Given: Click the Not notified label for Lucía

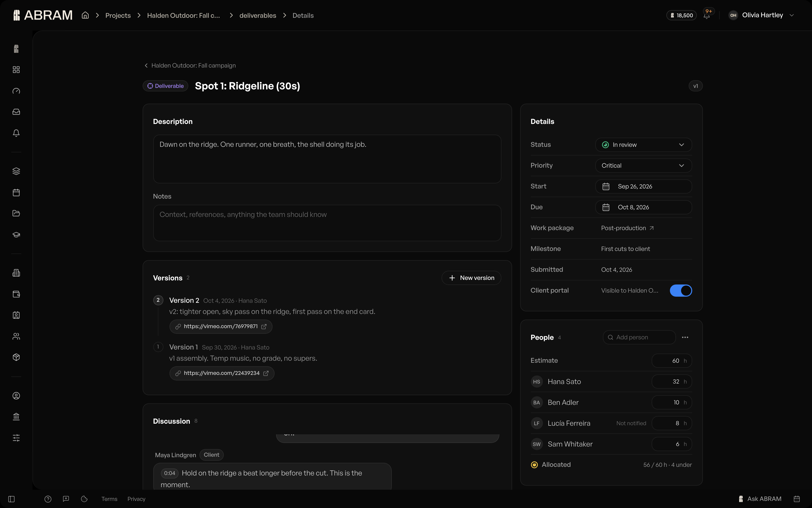Looking at the screenshot, I should (x=631, y=423).
